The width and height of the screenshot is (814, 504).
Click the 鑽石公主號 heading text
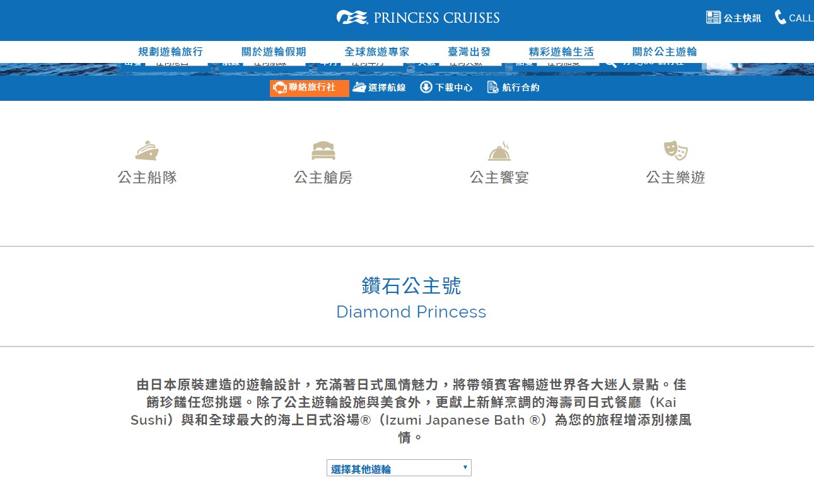tap(411, 286)
